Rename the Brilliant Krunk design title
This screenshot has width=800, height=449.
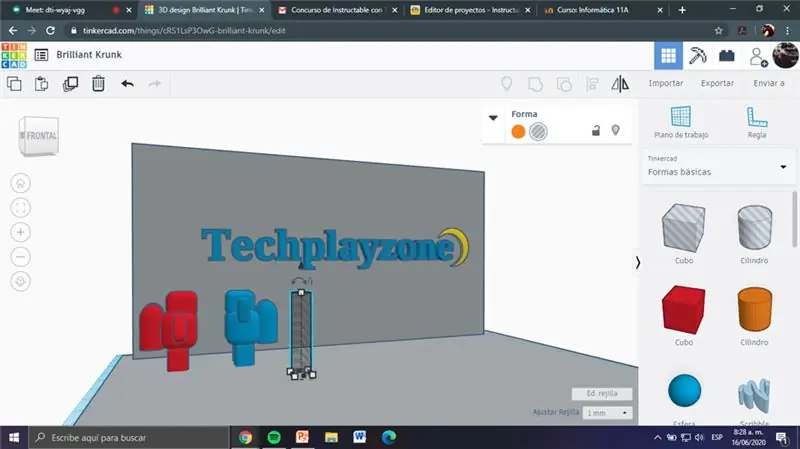pos(89,55)
